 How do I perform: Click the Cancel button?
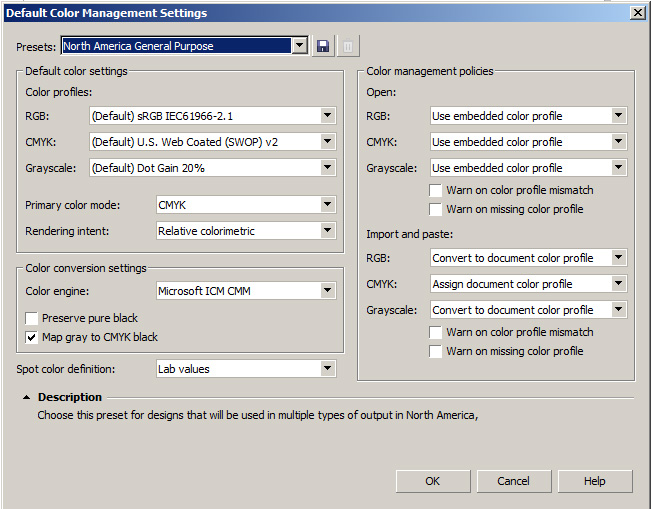[x=514, y=481]
